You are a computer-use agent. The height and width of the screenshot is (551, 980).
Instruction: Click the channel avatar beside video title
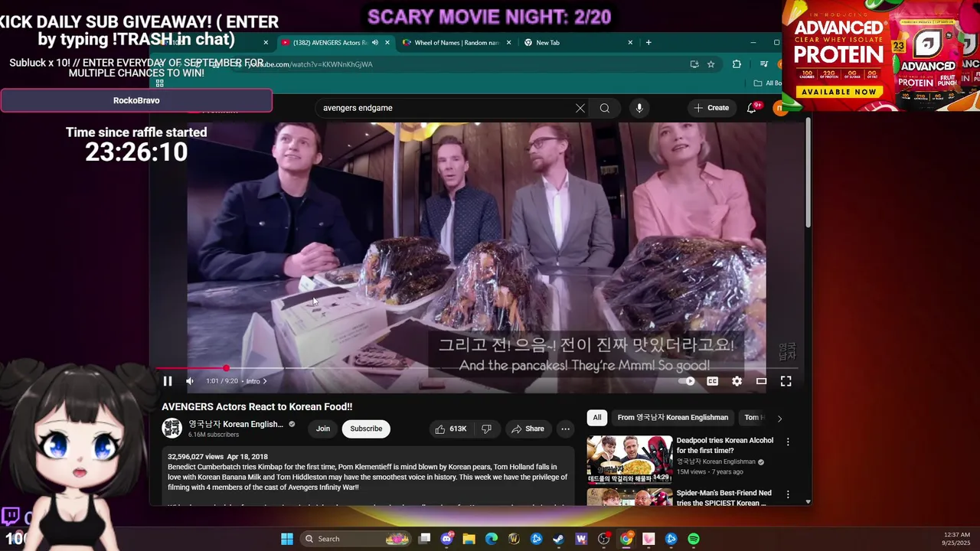click(171, 428)
